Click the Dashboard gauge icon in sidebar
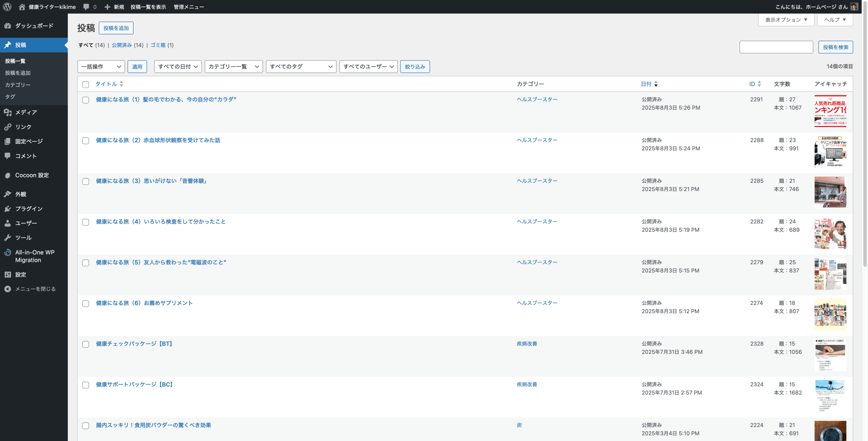The image size is (868, 441). pos(7,26)
